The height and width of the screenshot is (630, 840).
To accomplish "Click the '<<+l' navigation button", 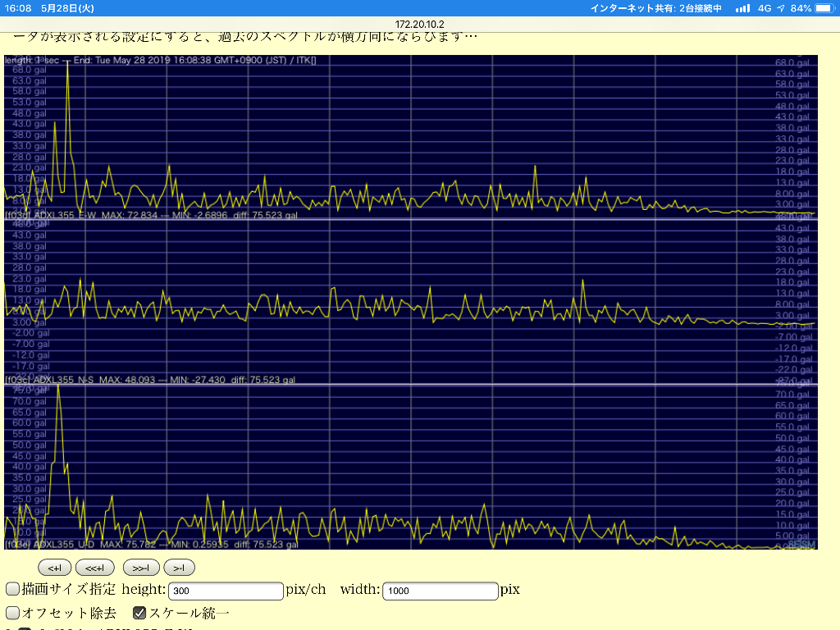I will click(x=95, y=568).
